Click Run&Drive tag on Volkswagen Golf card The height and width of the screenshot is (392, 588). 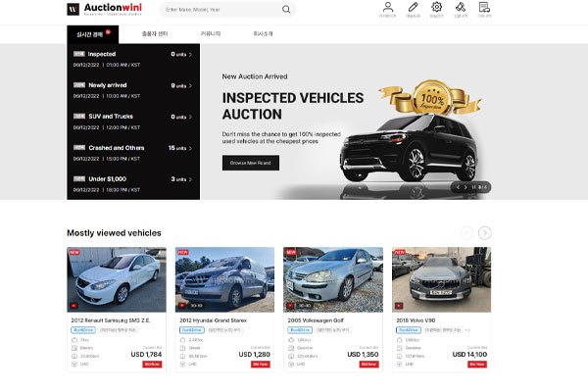click(300, 330)
